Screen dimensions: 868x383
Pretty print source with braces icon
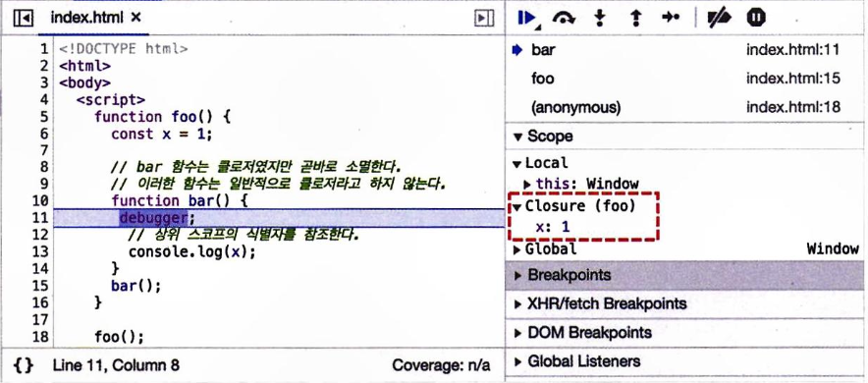[x=24, y=365]
